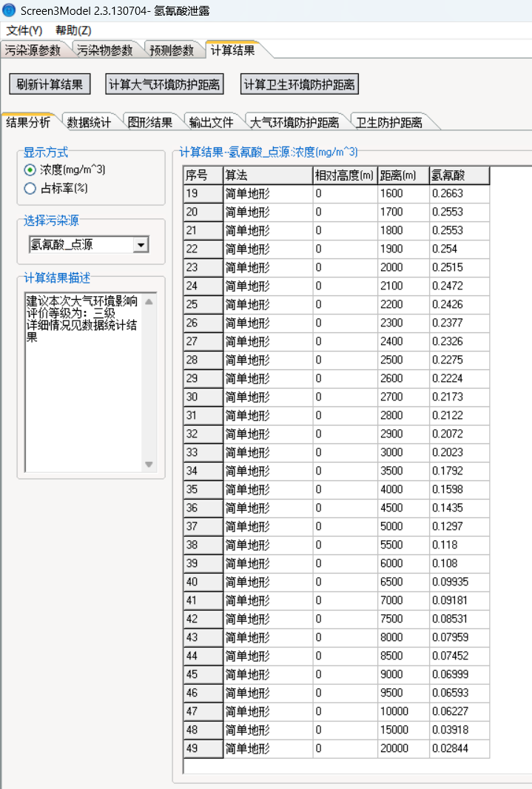Viewport: 532px width, 789px height.
Task: Open the 数据统计 sub-tab
Action: (x=89, y=122)
